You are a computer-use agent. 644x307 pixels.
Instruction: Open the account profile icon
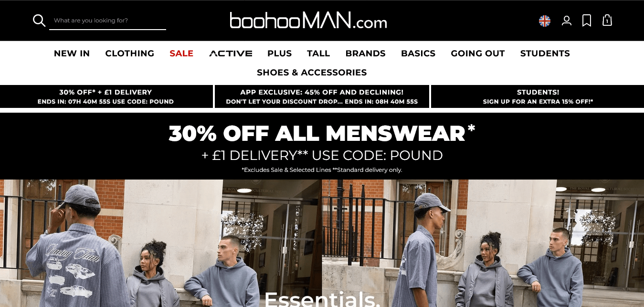click(x=567, y=21)
